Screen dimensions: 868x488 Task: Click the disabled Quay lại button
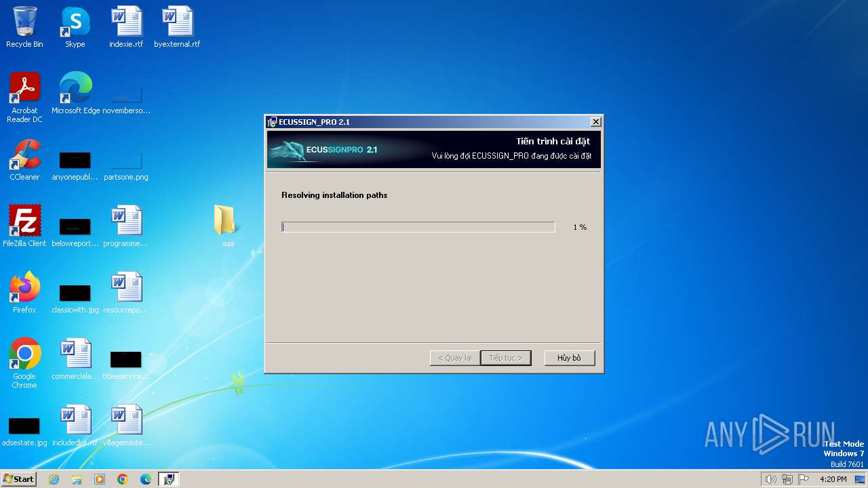pos(455,358)
